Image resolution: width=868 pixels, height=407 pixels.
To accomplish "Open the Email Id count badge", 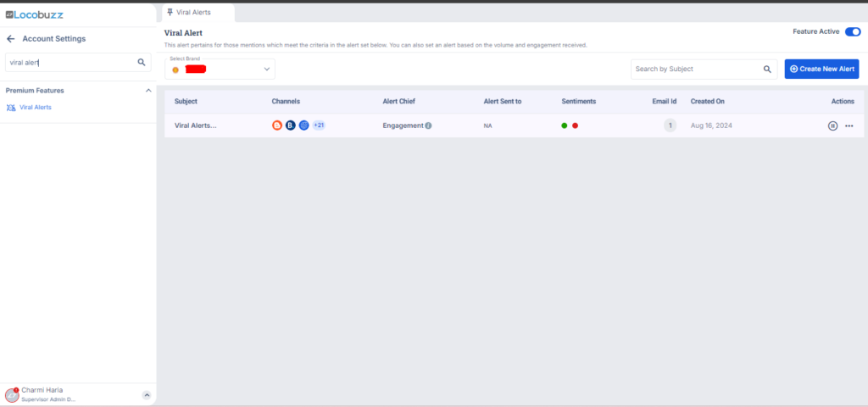I will 670,125.
